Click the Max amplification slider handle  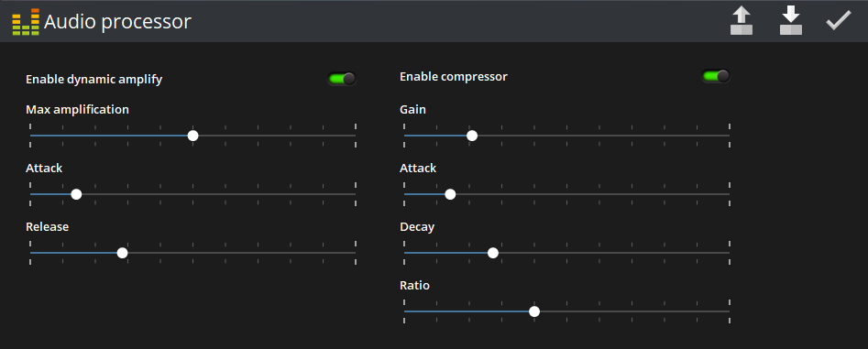click(x=192, y=136)
